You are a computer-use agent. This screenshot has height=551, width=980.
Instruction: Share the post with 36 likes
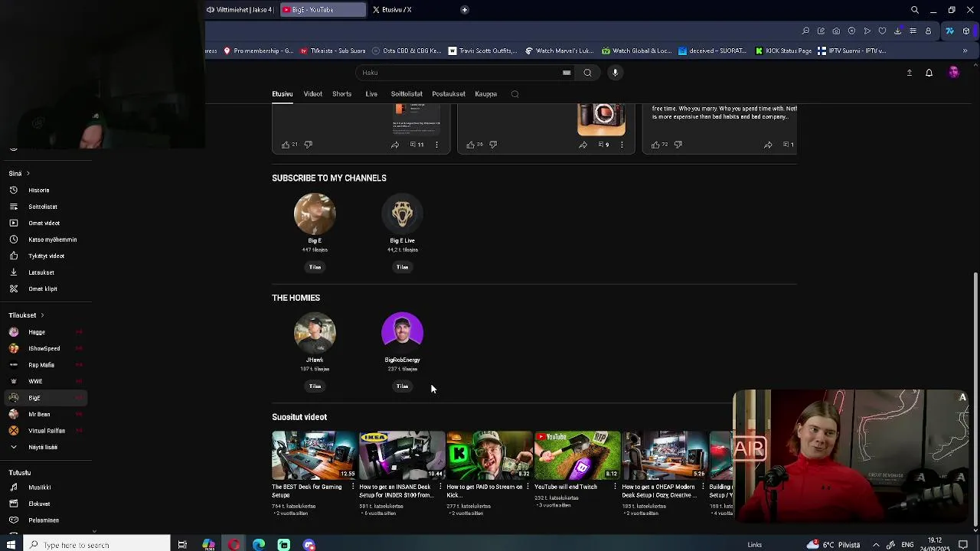tap(583, 145)
